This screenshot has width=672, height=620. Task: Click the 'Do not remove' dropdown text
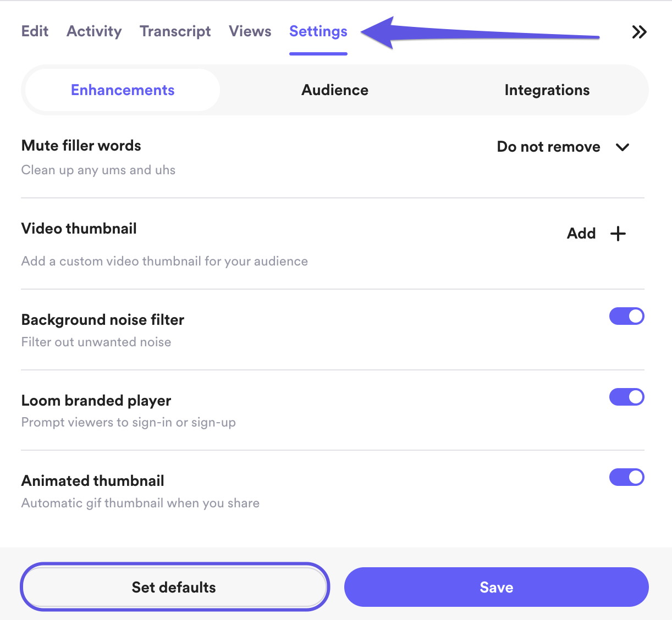coord(548,147)
